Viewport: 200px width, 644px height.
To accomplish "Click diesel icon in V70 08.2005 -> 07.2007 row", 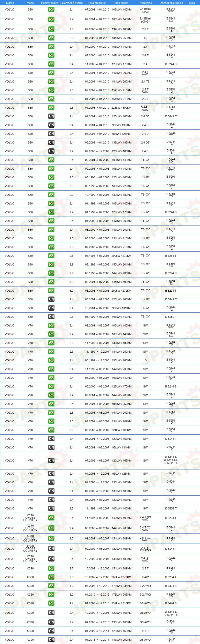I will click(51, 500).
